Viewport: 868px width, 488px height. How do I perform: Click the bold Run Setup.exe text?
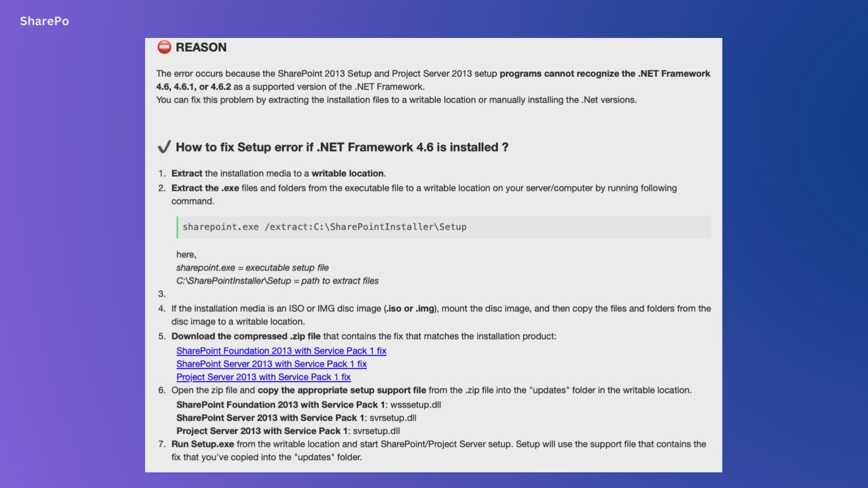(x=203, y=444)
